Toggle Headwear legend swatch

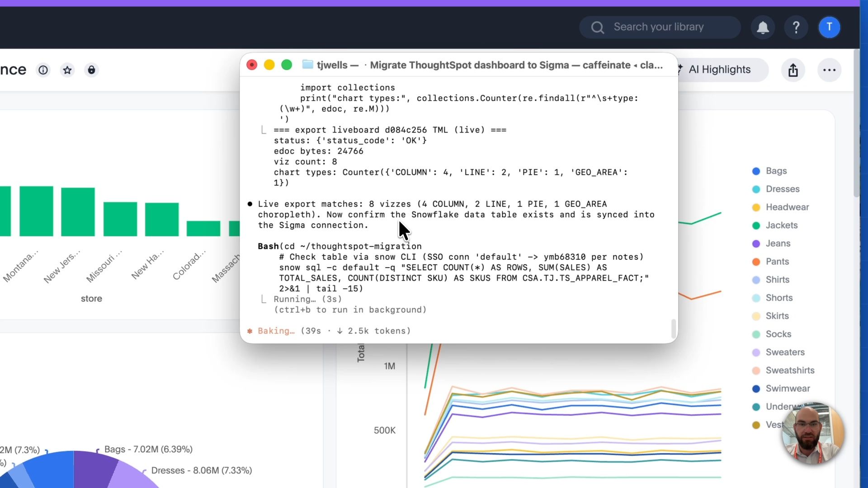tap(756, 207)
